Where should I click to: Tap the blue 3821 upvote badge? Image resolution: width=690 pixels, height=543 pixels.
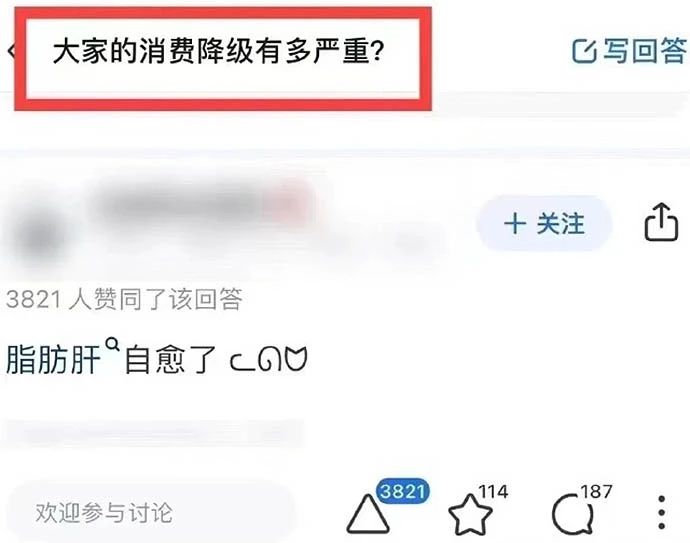[403, 491]
